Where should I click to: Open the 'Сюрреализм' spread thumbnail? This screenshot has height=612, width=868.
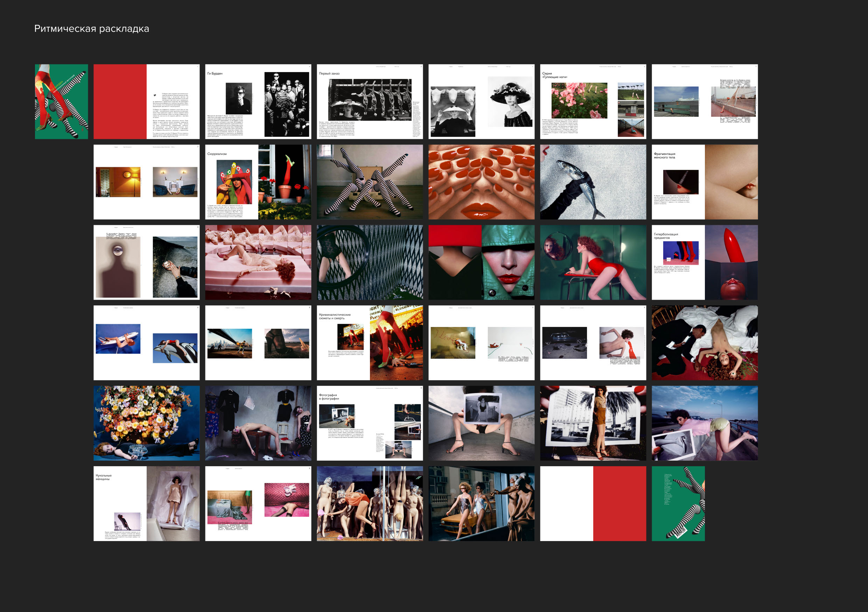[x=258, y=182]
